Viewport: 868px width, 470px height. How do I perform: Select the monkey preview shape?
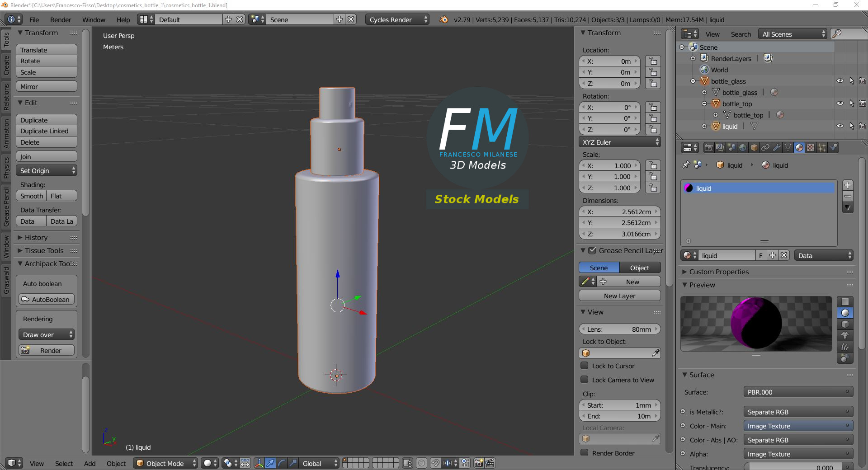click(x=844, y=335)
